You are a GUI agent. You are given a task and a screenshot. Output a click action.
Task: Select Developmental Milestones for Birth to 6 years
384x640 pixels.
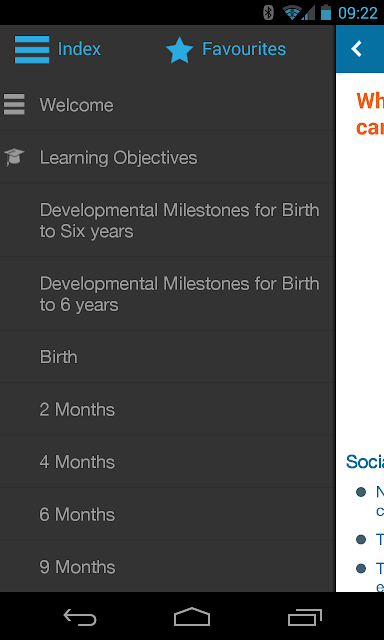tap(167, 294)
